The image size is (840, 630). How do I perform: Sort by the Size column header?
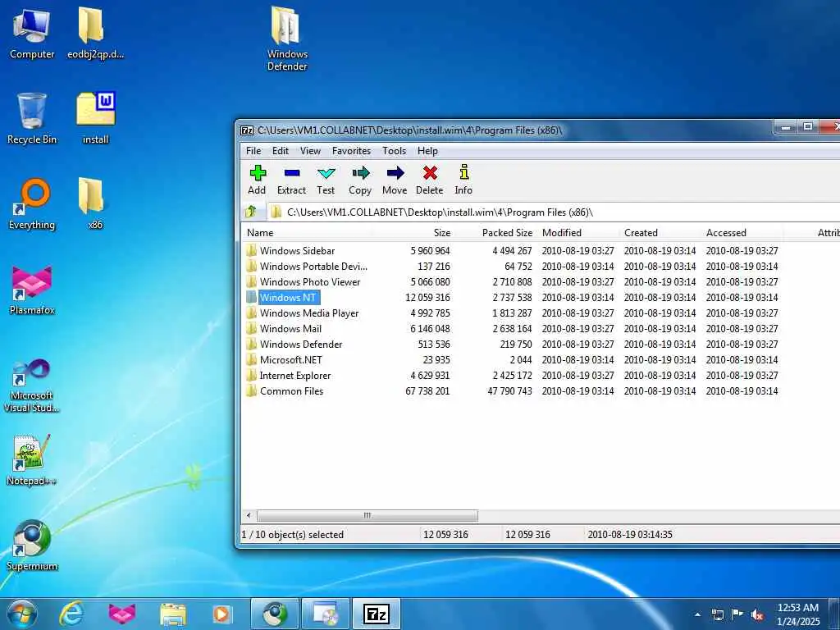click(413, 232)
